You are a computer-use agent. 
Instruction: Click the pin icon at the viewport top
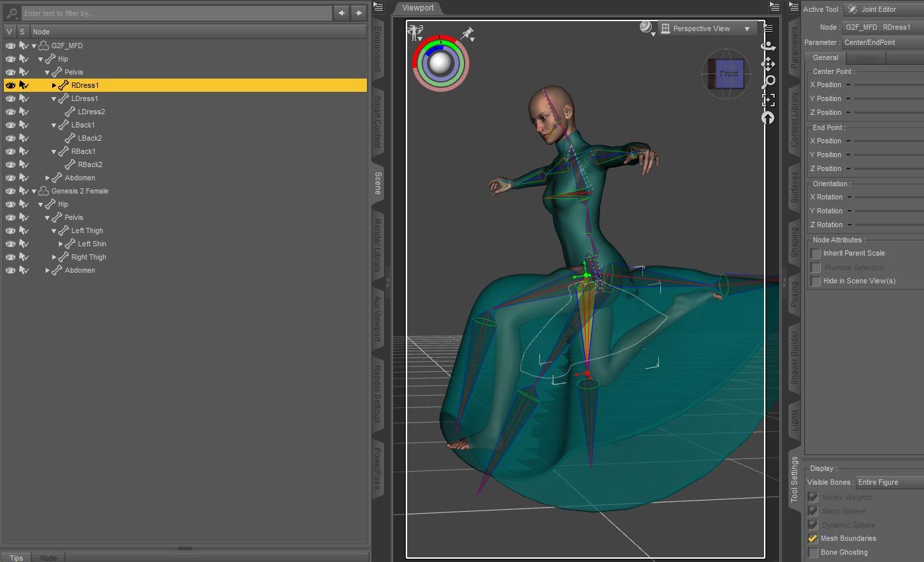tap(468, 34)
